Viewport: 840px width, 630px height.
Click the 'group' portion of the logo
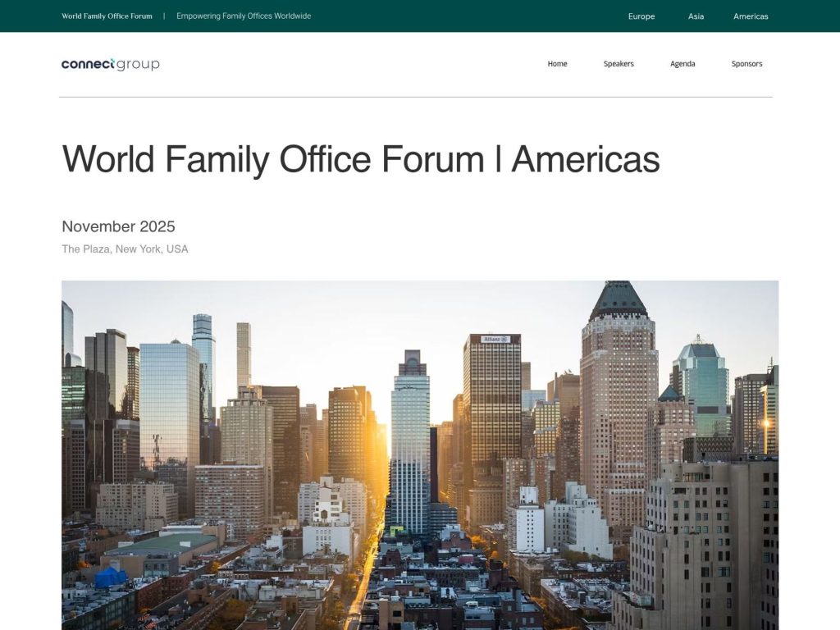139,63
